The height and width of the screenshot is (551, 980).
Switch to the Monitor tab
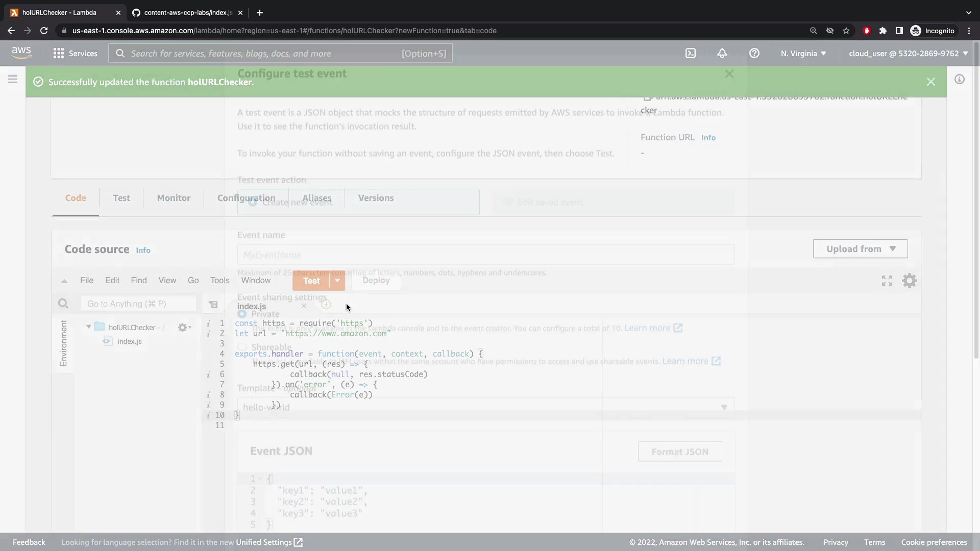[174, 198]
